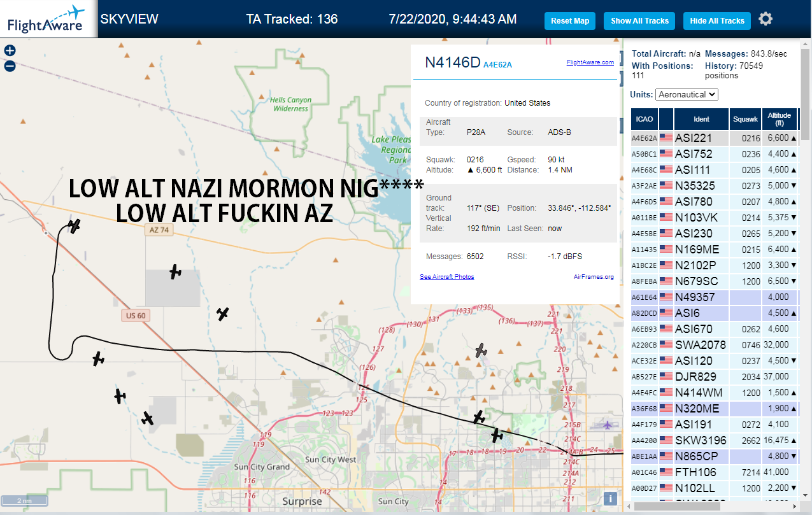
Task: Open the See Aircraft Photos link
Action: (446, 277)
